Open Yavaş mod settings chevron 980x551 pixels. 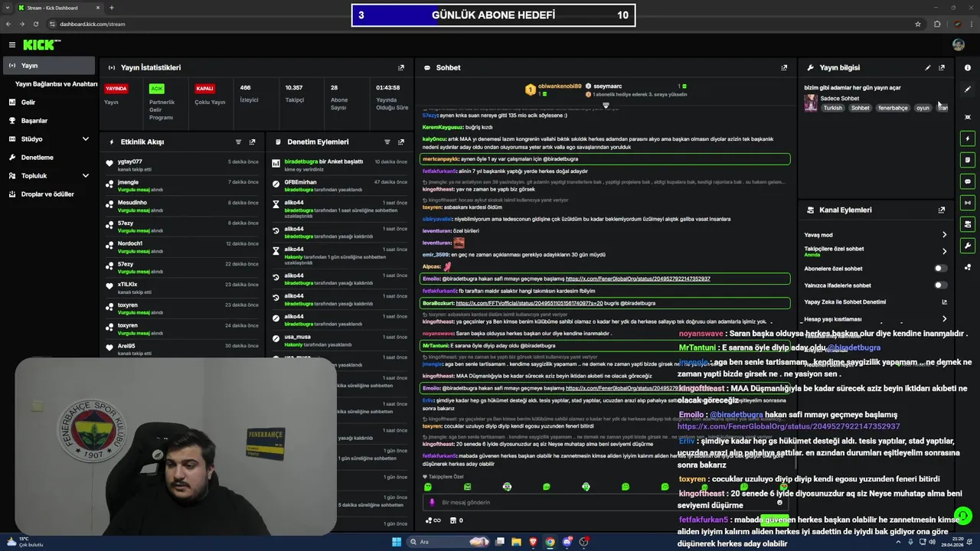[944, 235]
